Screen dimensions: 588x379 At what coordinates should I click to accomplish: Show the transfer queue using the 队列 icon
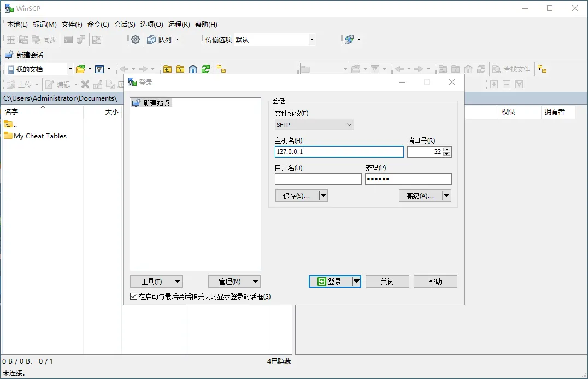151,39
